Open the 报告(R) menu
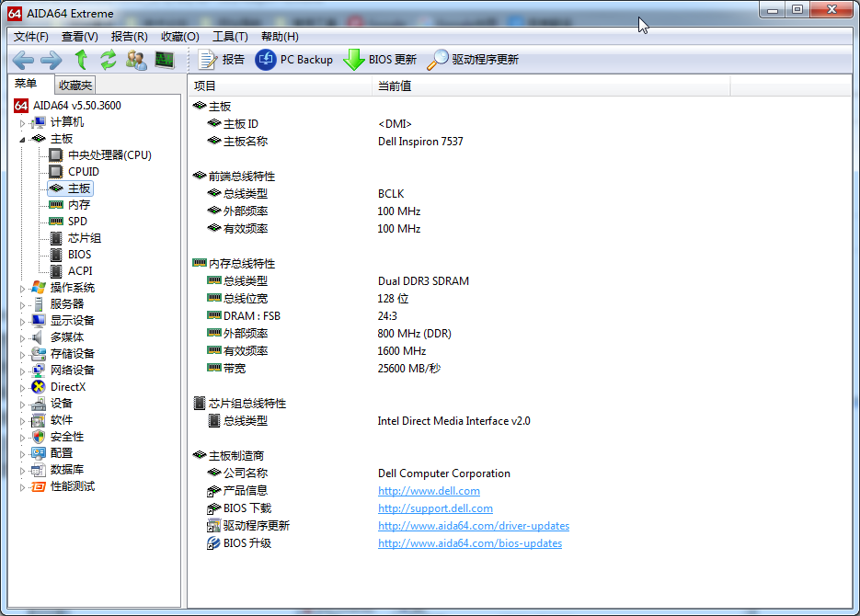This screenshot has width=860, height=616. (x=130, y=37)
